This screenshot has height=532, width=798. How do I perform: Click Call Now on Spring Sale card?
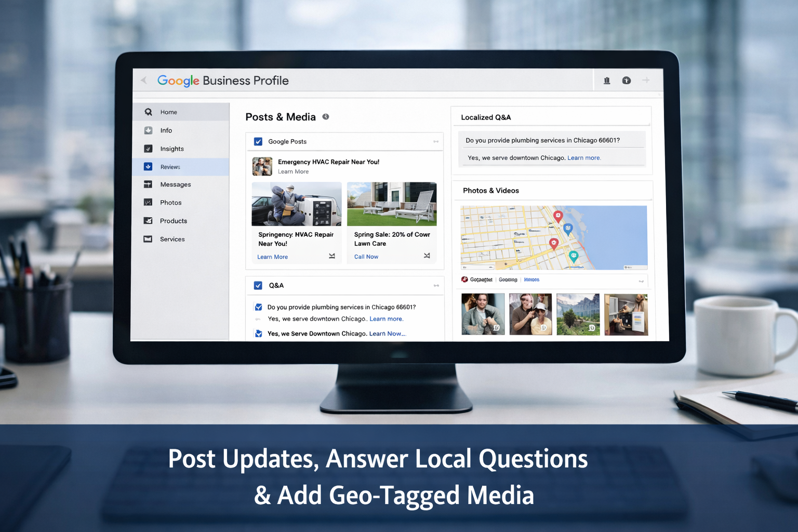[366, 257]
